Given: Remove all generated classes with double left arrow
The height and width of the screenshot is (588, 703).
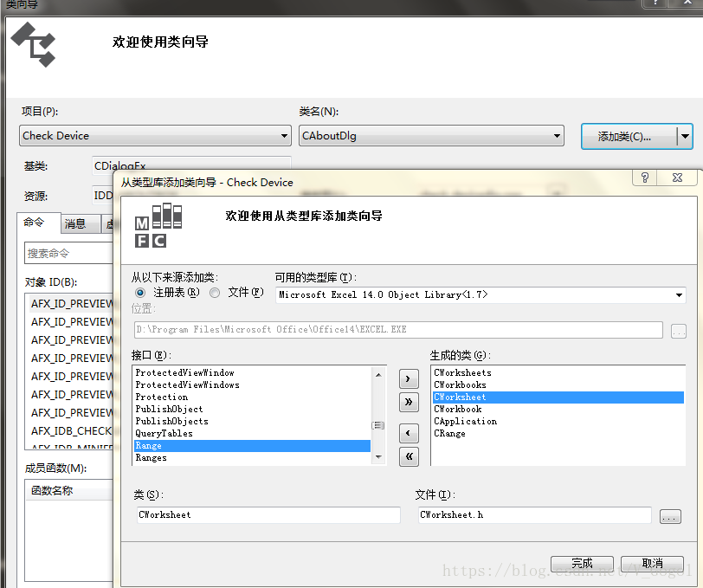Looking at the screenshot, I should (409, 456).
